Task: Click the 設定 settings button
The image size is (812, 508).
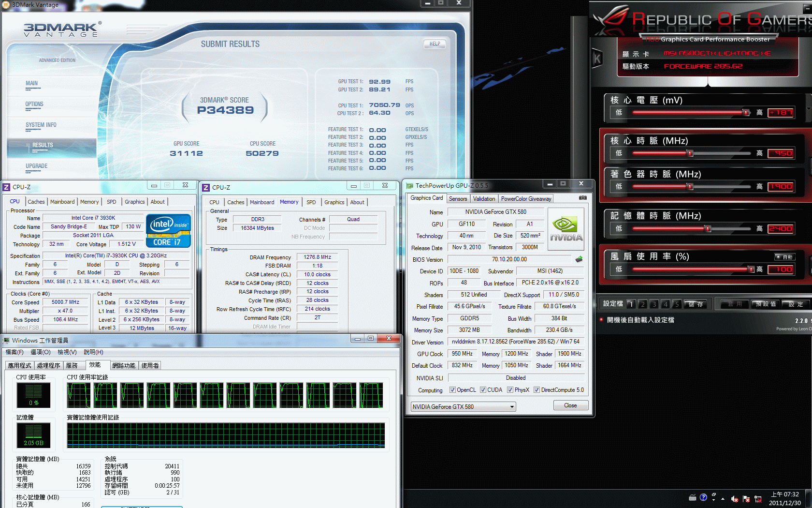Action: pyautogui.click(x=796, y=304)
